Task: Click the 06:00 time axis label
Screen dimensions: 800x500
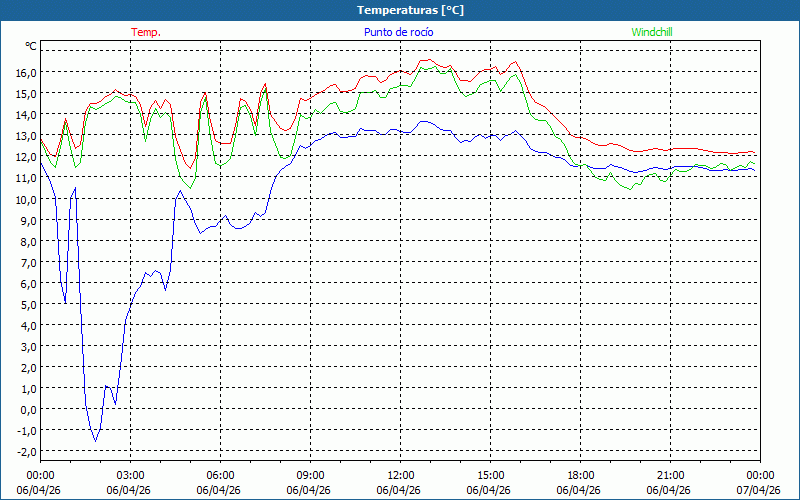Action: tap(220, 475)
